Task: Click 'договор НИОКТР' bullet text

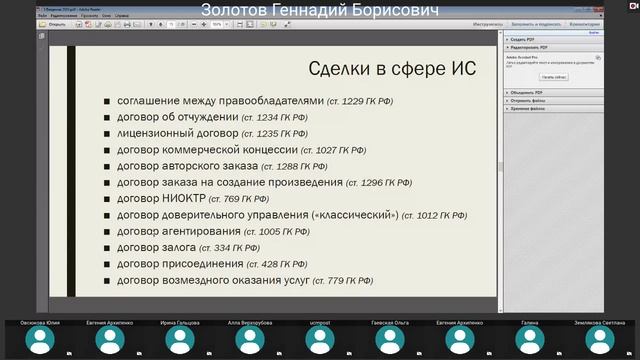Action: tap(161, 198)
